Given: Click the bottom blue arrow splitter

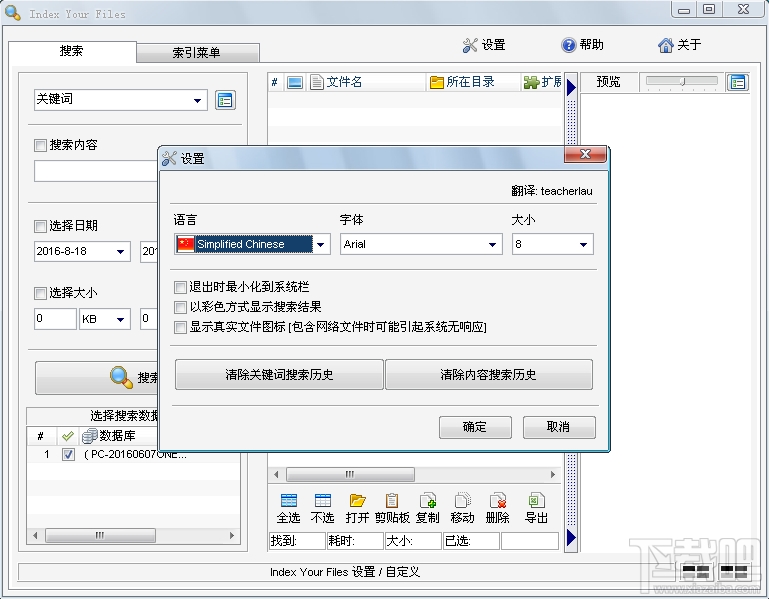Looking at the screenshot, I should pos(571,538).
